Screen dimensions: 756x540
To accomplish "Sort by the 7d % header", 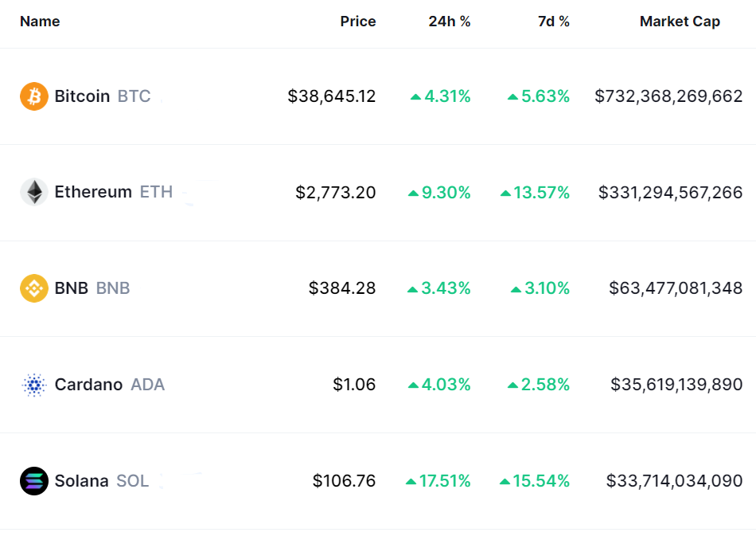I will coord(553,22).
